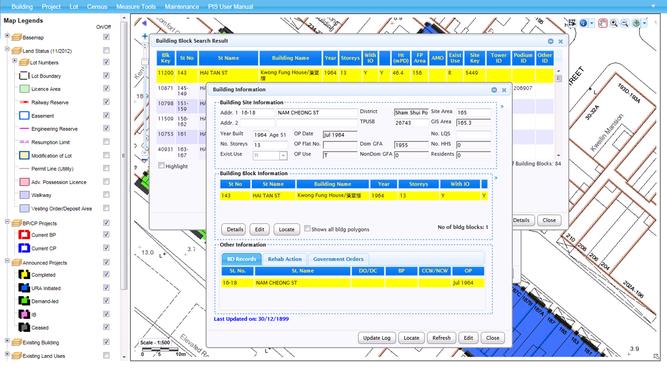Click the Modification of Lot legend swatch
Image resolution: width=667 pixels, height=368 pixels.
click(24, 155)
